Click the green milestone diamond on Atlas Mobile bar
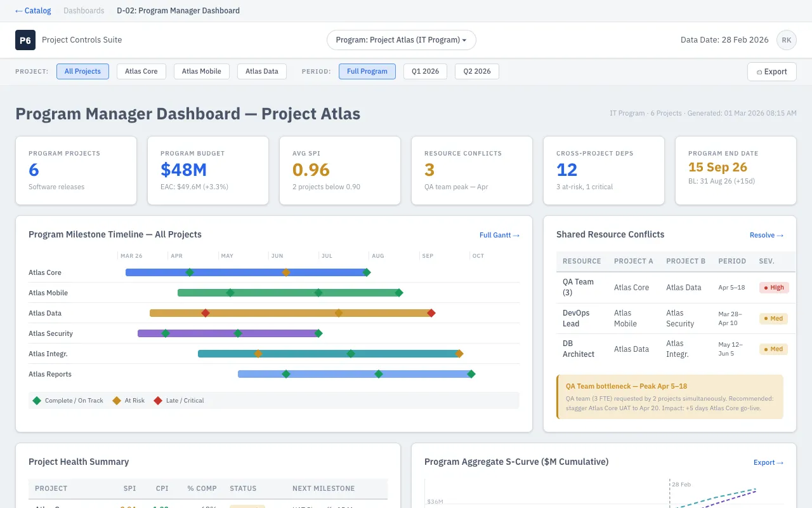The height and width of the screenshot is (508, 812). (230, 293)
